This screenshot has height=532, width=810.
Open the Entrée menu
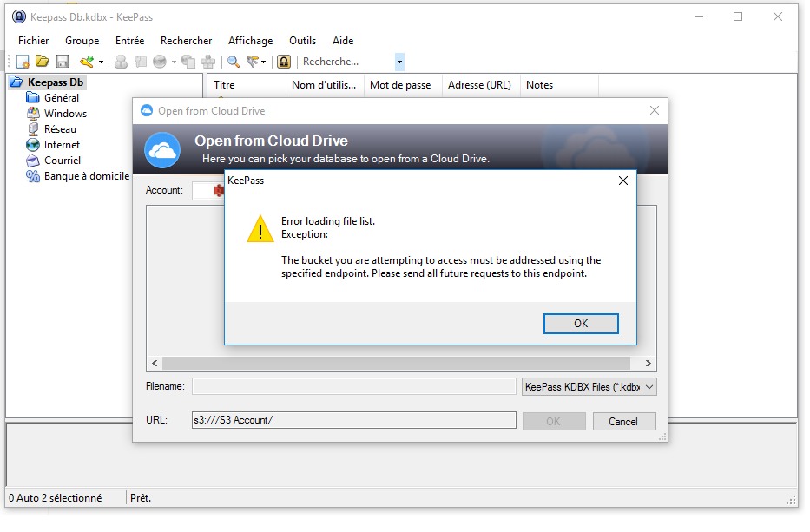coord(129,40)
